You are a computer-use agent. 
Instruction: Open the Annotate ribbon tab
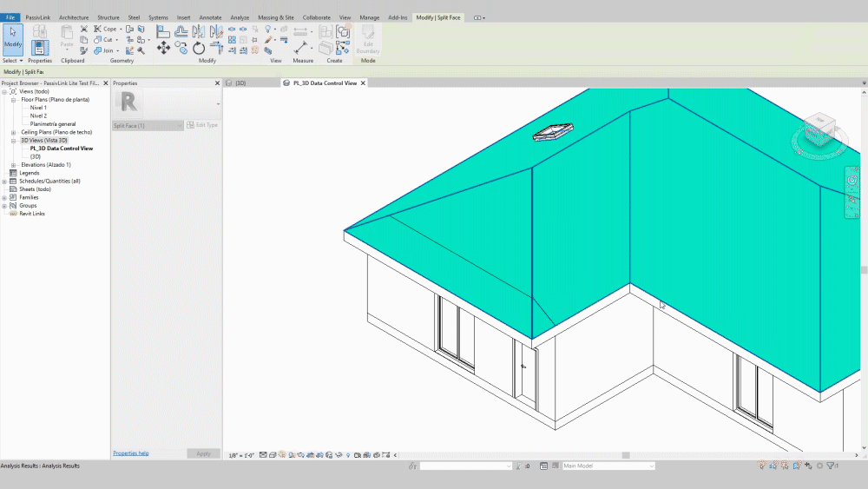tap(210, 17)
